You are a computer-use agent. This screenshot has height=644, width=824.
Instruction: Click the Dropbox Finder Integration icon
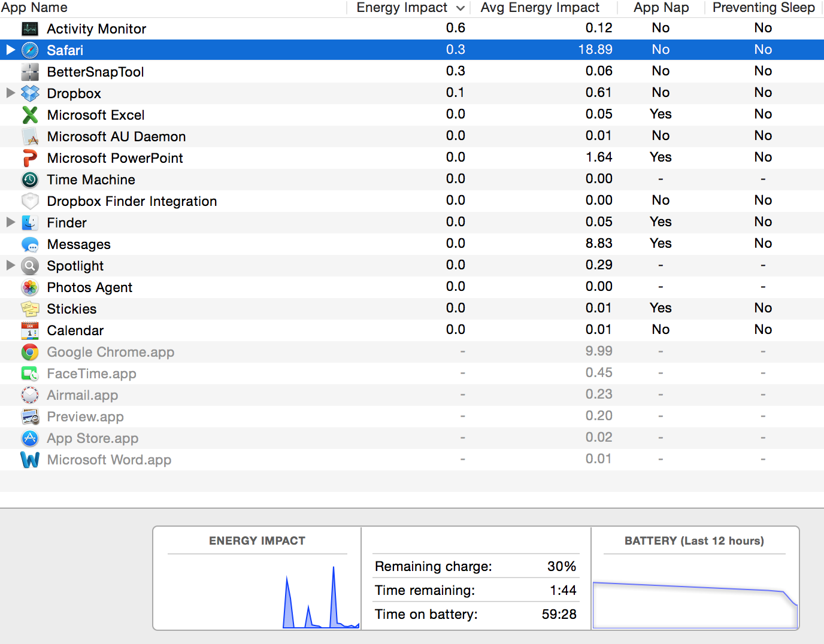30,201
